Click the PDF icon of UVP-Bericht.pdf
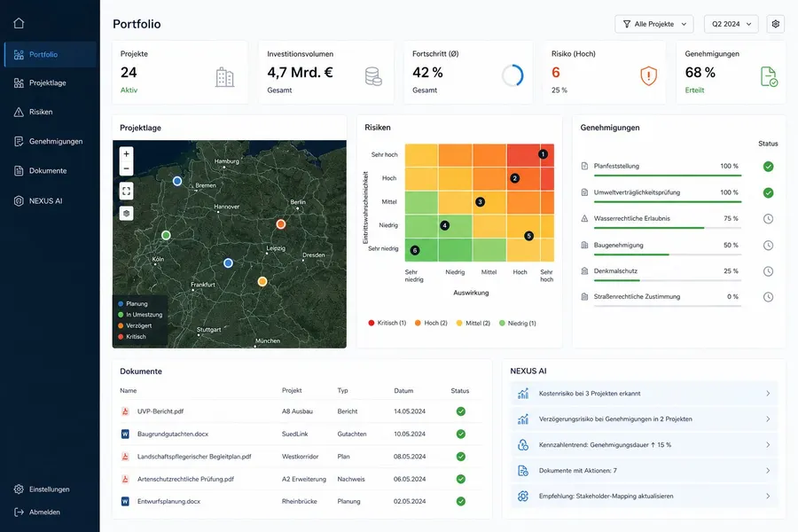 125,411
